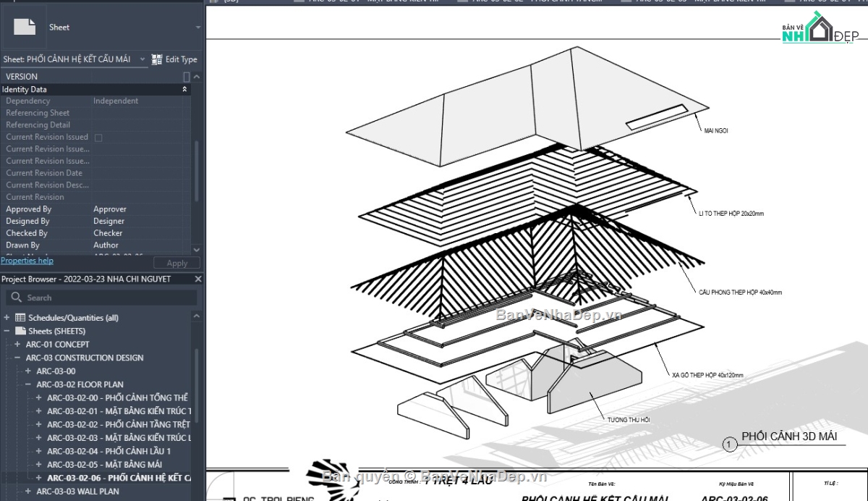
Task: Close the Project Browser panel
Action: [197, 279]
